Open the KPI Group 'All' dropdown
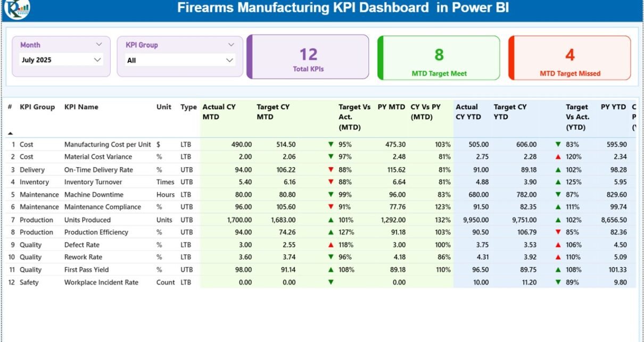The image size is (644, 342). point(229,60)
